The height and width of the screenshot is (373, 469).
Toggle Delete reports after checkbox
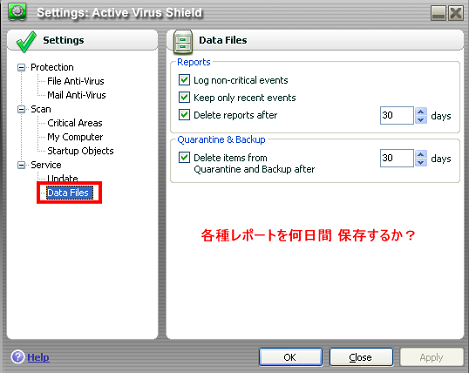[x=184, y=115]
